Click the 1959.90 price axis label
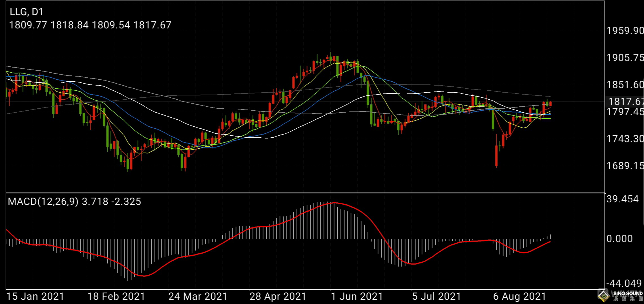644x304 pixels. pyautogui.click(x=625, y=31)
